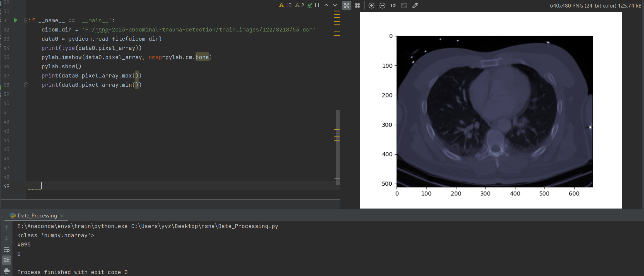The image size is (644, 276).
Task: Select the Date_Processing run tab
Action: click(x=37, y=216)
